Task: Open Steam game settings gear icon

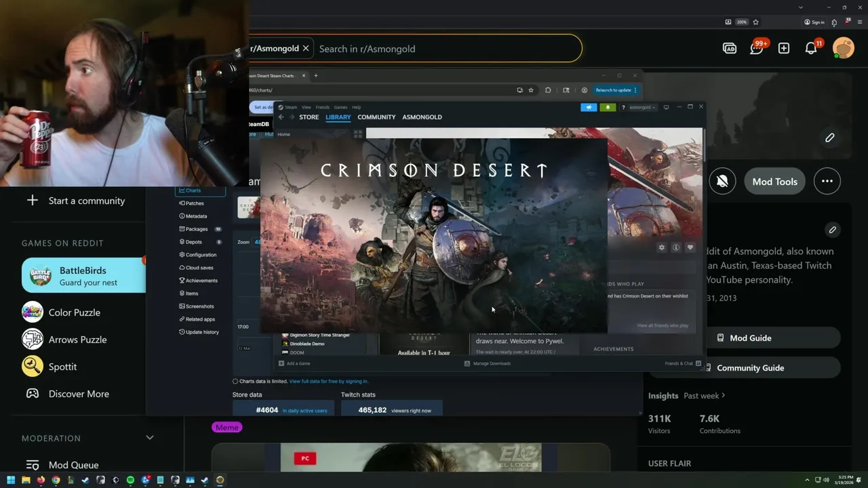Action: point(662,247)
